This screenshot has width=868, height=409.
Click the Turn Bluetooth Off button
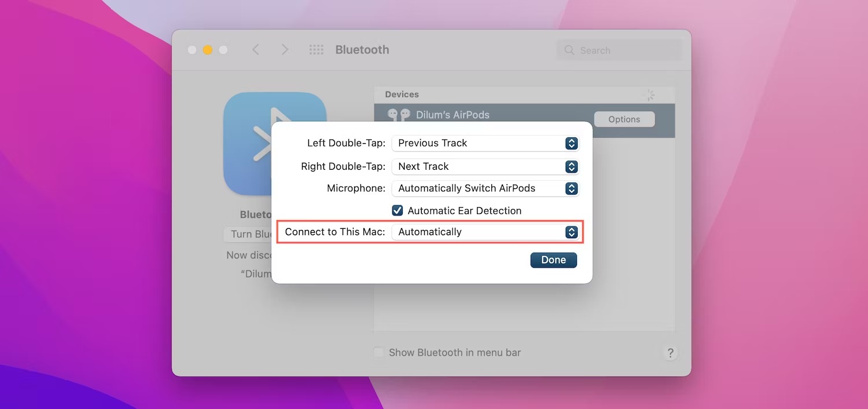coord(248,234)
